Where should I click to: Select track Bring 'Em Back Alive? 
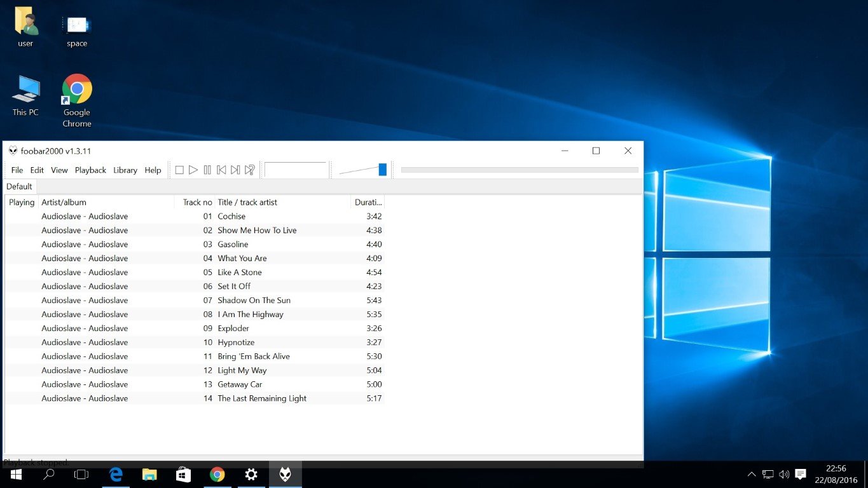(195, 356)
